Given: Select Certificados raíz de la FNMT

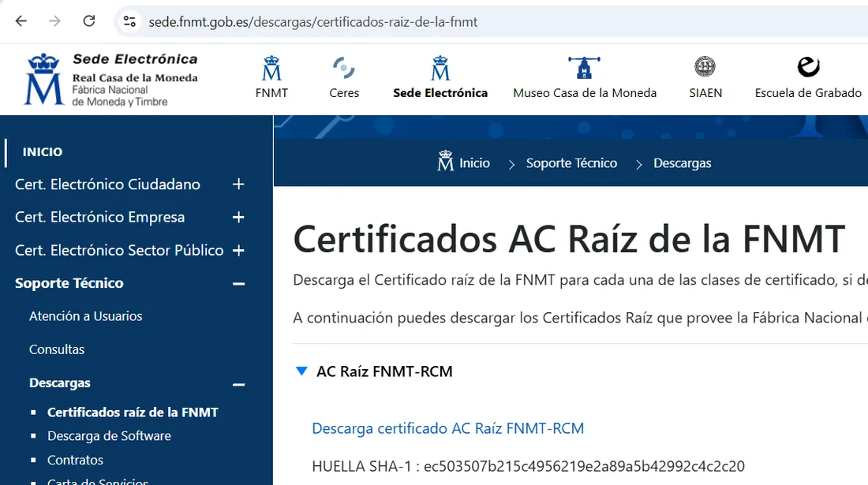Looking at the screenshot, I should (133, 412).
